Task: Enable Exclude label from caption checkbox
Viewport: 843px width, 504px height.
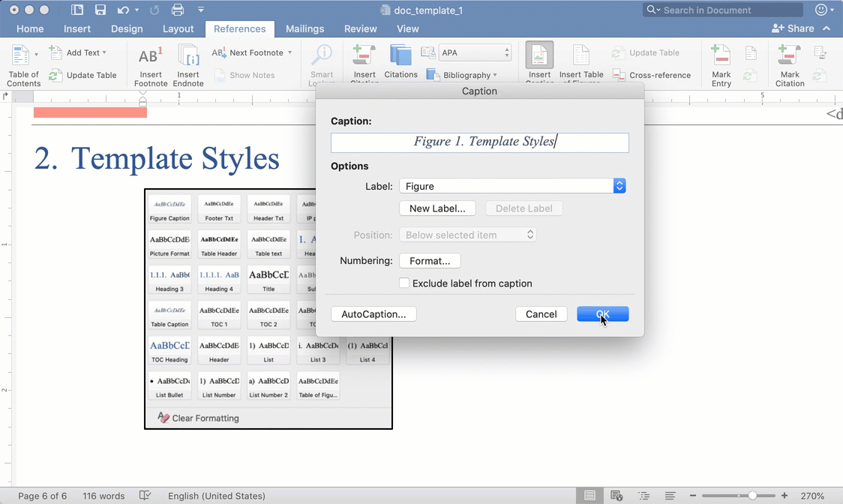Action: pos(404,283)
